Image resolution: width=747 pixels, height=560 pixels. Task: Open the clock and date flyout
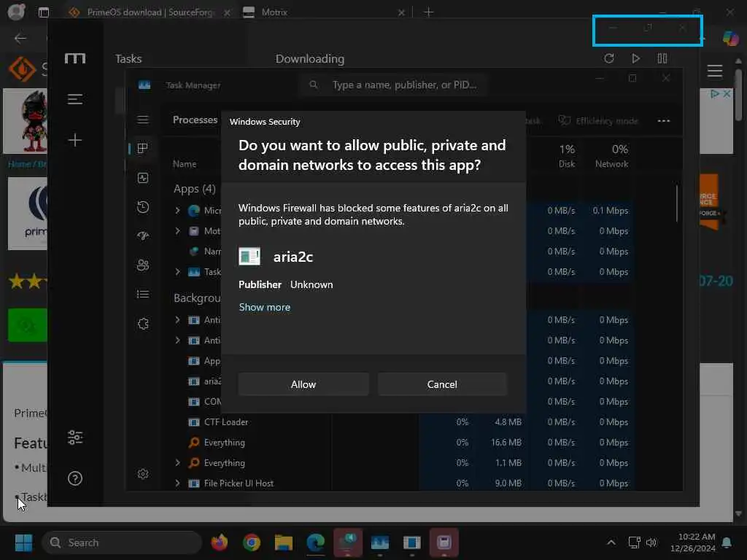pyautogui.click(x=693, y=542)
